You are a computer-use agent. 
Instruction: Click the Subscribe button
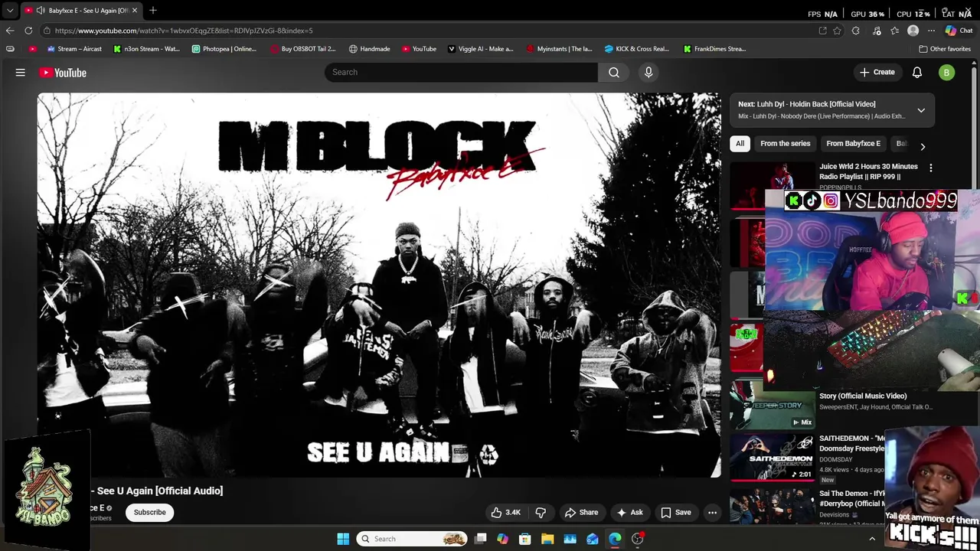coord(149,512)
